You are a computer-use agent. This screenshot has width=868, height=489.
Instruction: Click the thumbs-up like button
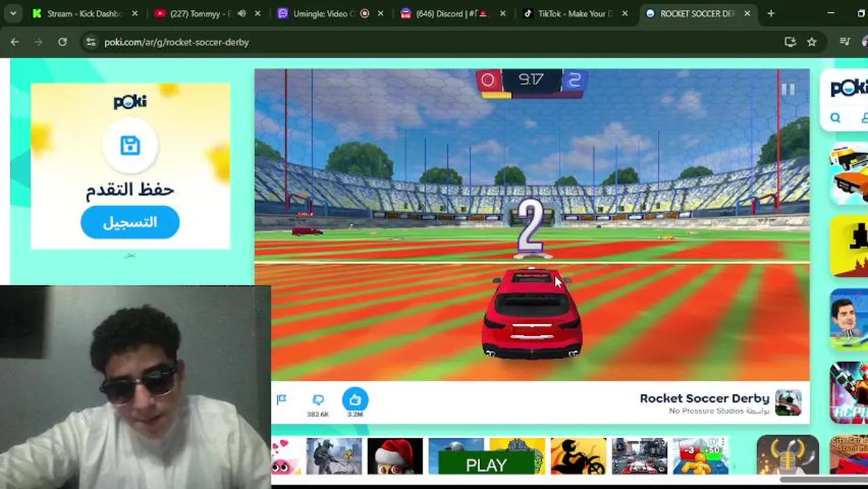click(x=355, y=399)
